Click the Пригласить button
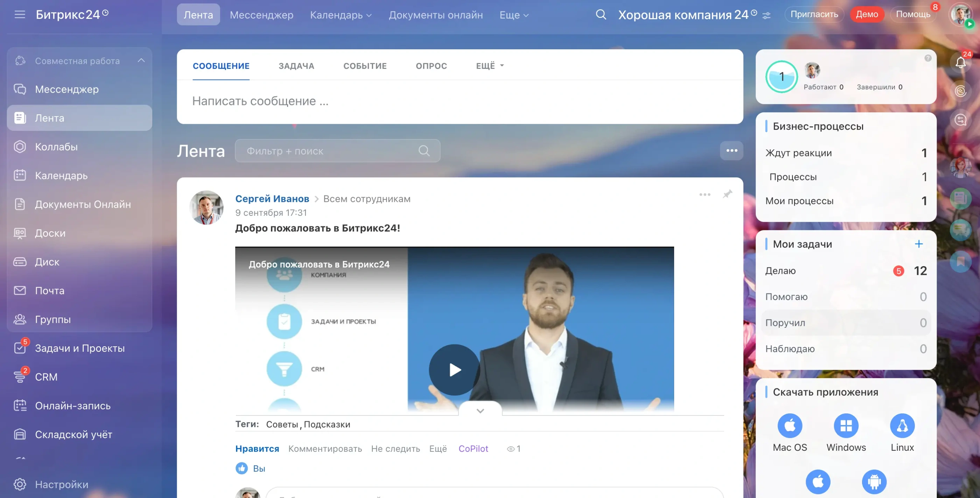This screenshot has width=980, height=498. coord(814,14)
